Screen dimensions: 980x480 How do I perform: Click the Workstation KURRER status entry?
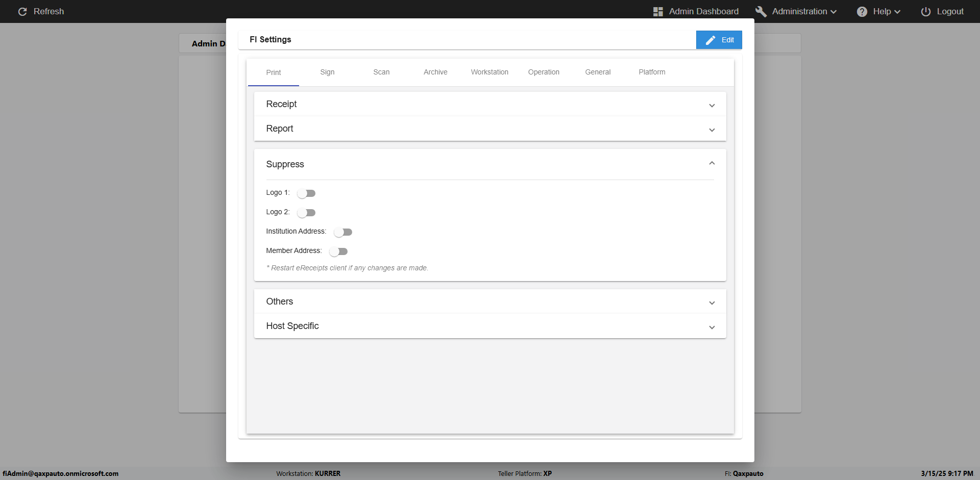(308, 473)
